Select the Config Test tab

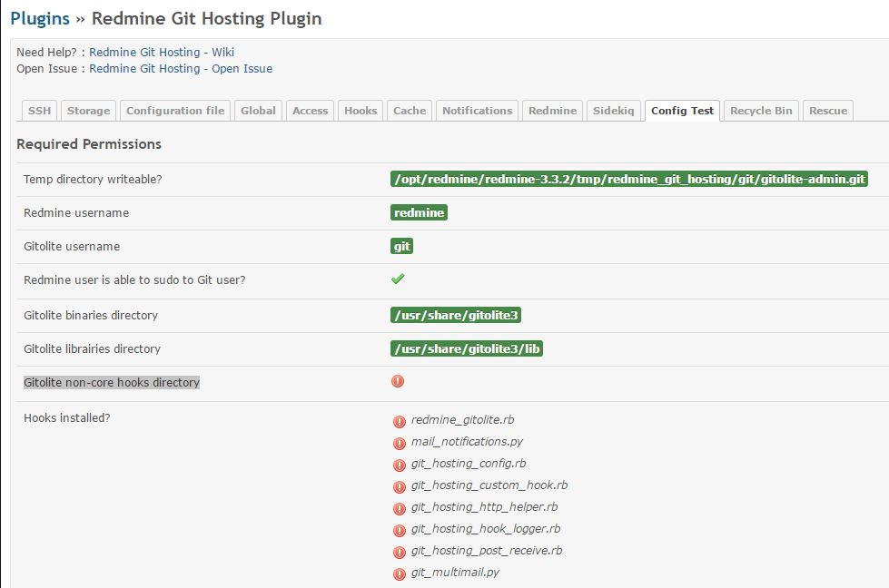(682, 111)
